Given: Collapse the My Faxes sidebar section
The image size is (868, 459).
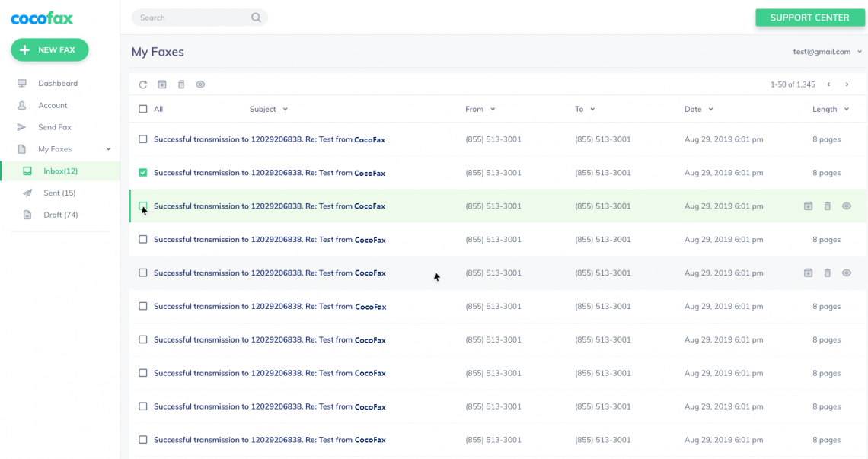Looking at the screenshot, I should point(108,149).
